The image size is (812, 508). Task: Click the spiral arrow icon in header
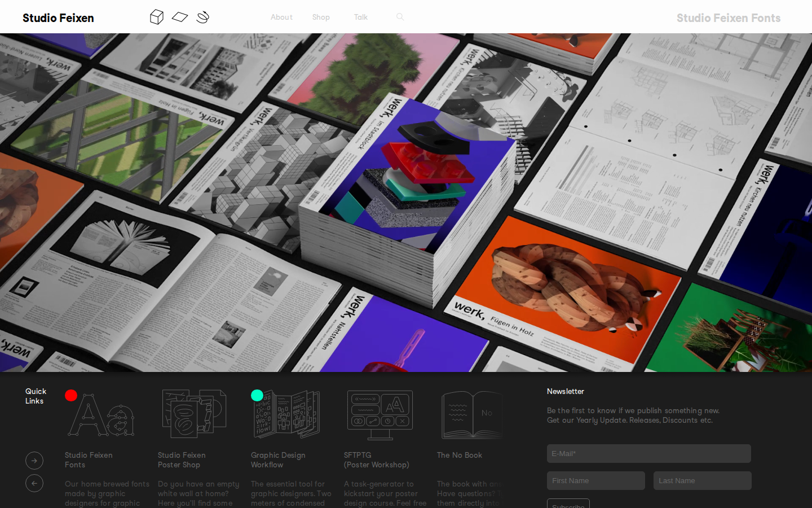203,17
